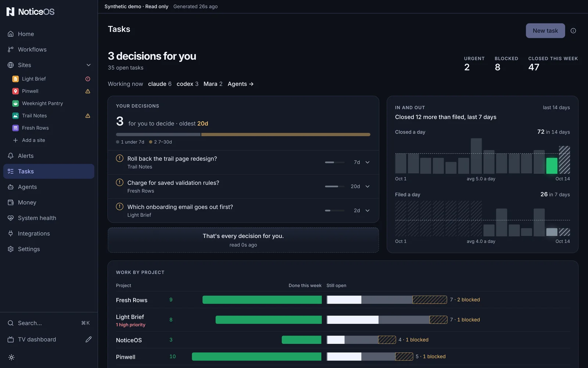Click the Trail Notes warning triangle icon
This screenshot has height=368, width=588.
point(88,116)
